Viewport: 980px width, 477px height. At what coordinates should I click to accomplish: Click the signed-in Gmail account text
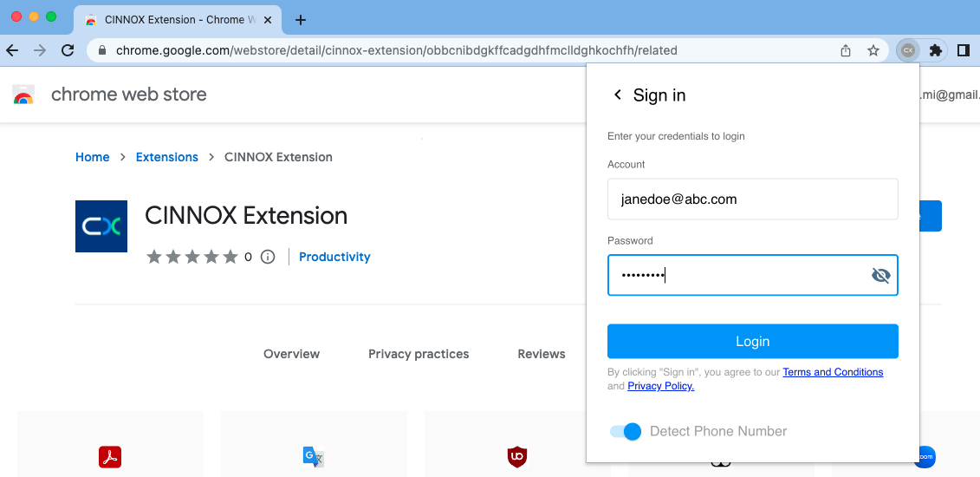[x=950, y=95]
